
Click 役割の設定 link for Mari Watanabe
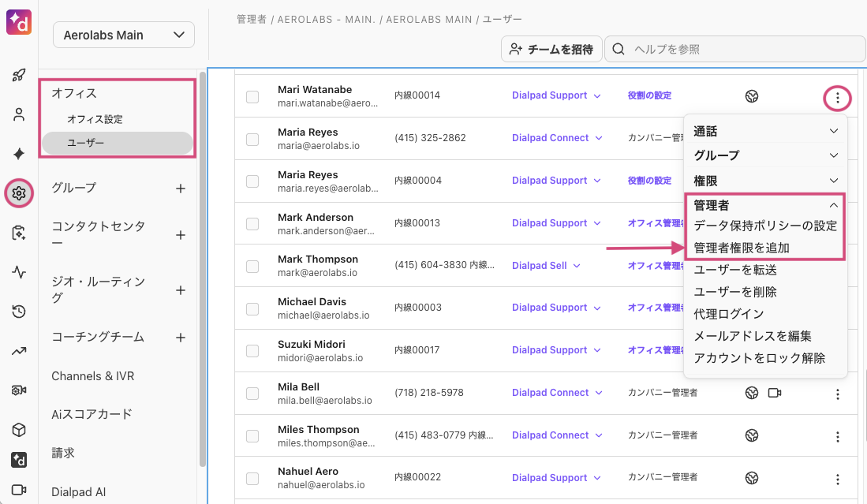coord(649,95)
